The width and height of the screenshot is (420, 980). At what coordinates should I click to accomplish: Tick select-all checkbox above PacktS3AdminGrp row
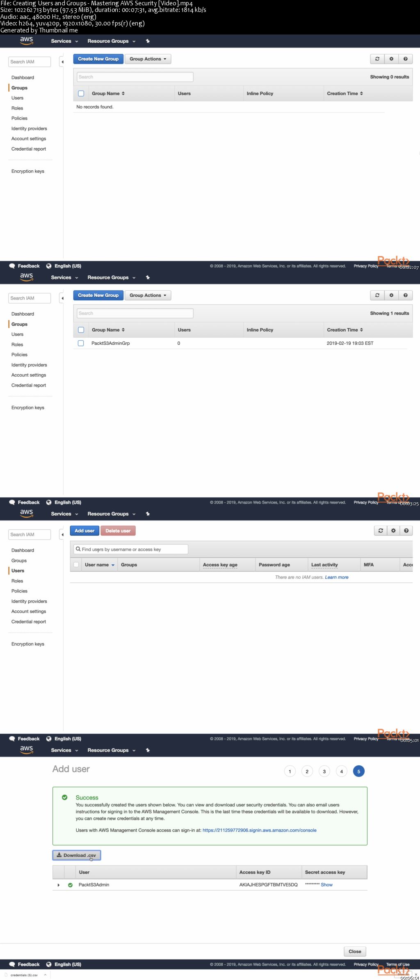coord(81,330)
